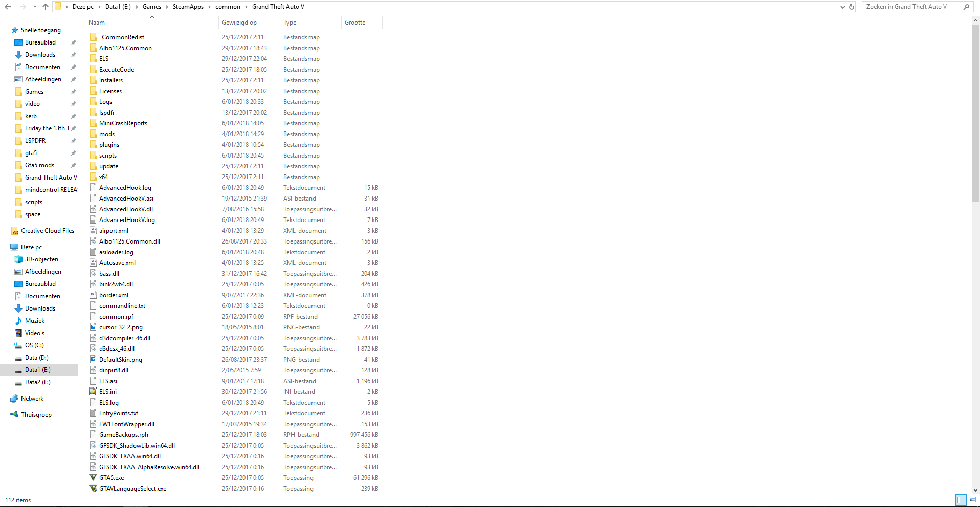Open Friday the 13th pinned folder
Image resolution: width=980 pixels, height=507 pixels.
tap(47, 128)
